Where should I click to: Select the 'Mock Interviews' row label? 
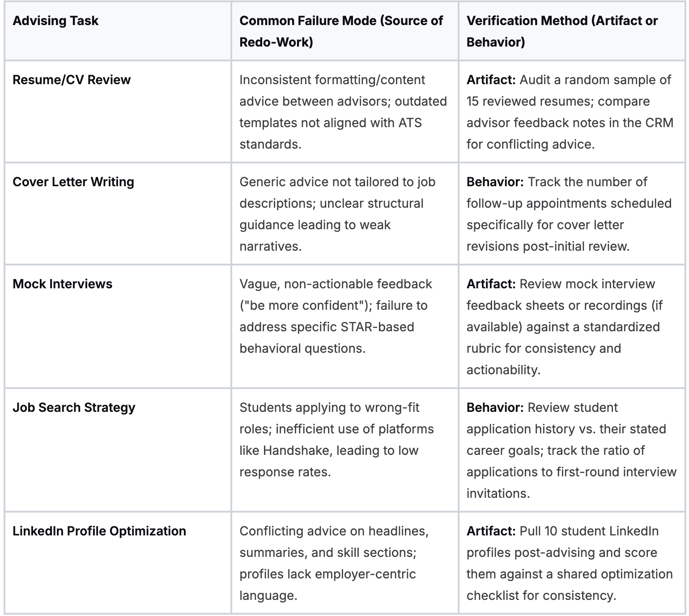62,284
